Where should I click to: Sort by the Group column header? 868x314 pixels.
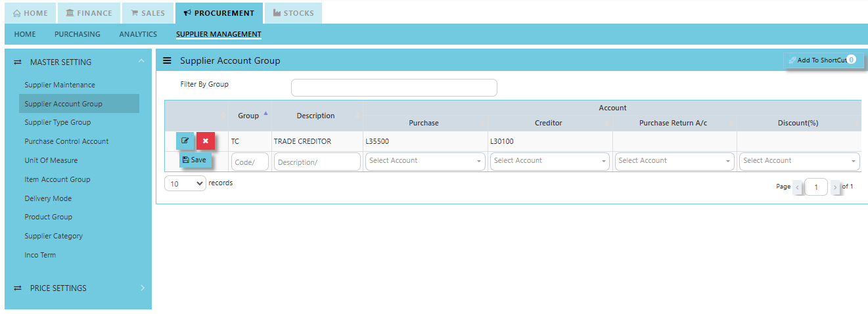coord(250,116)
